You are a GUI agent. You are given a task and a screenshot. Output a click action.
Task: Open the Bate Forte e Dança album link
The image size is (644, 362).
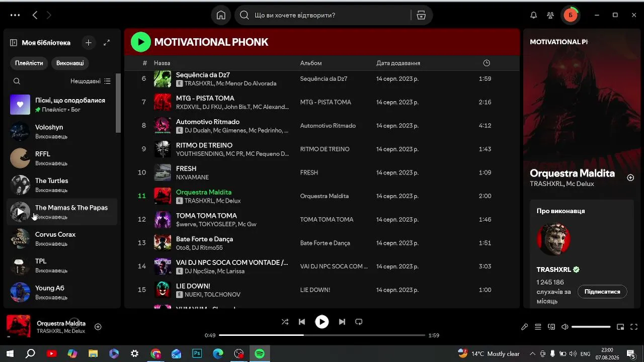tap(325, 243)
